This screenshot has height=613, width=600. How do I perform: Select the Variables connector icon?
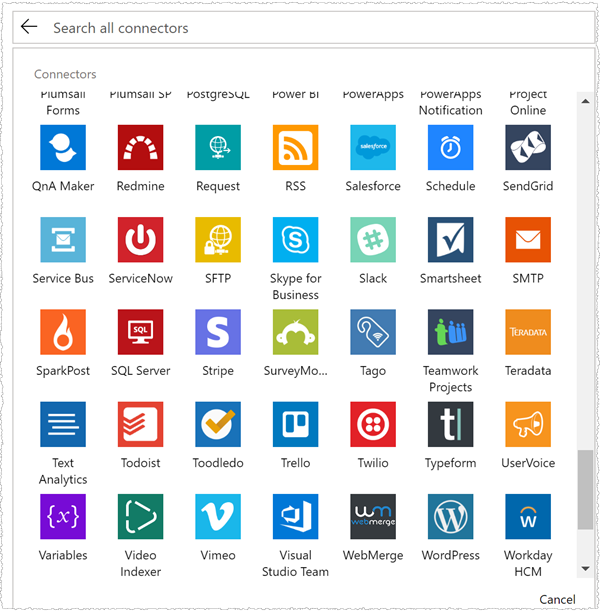tap(63, 516)
